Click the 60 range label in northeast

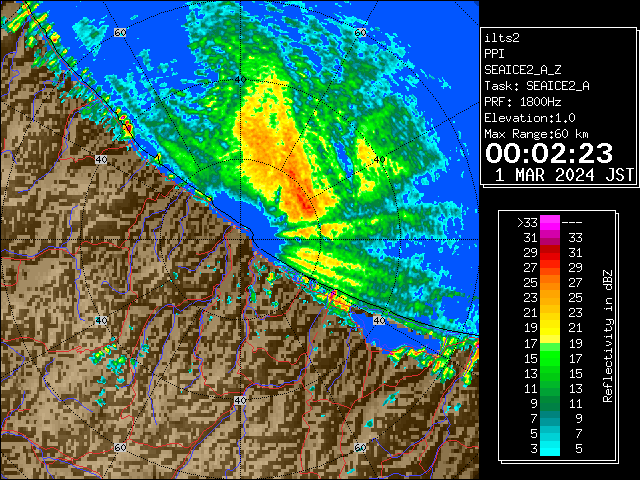[360, 33]
